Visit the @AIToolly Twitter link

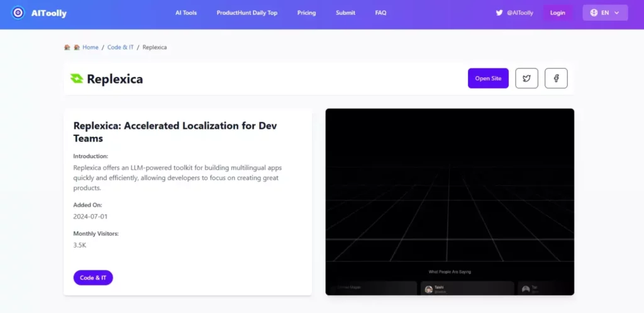[x=520, y=13]
